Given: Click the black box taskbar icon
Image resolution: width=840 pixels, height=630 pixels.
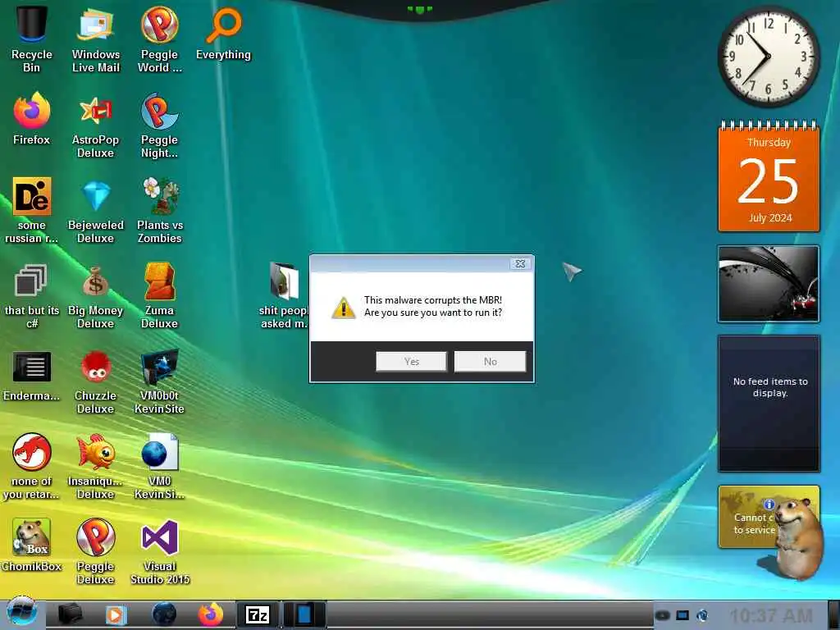Looking at the screenshot, I should pyautogui.click(x=70, y=615).
